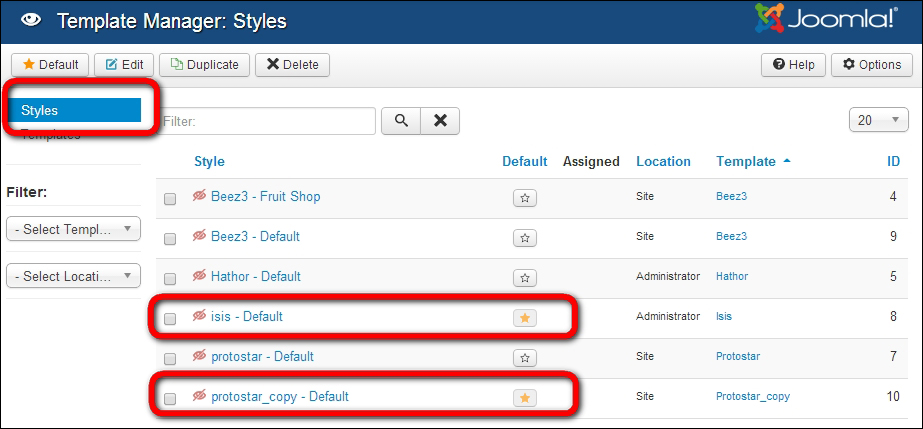The width and height of the screenshot is (923, 429).
Task: Open the Select Location filter dropdown
Action: point(74,276)
